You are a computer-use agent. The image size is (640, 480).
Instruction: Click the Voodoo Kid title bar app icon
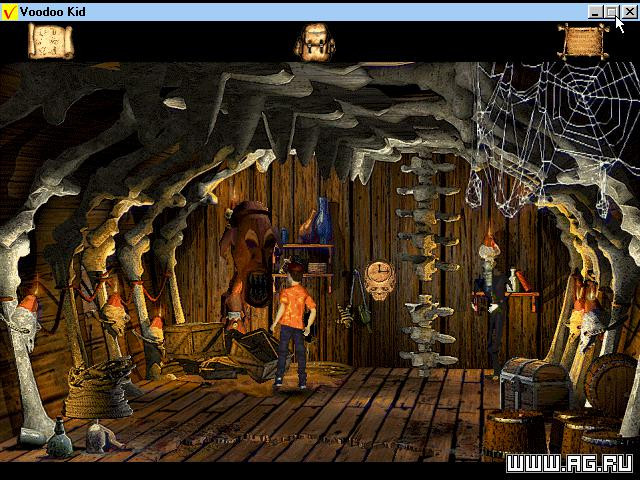click(9, 12)
